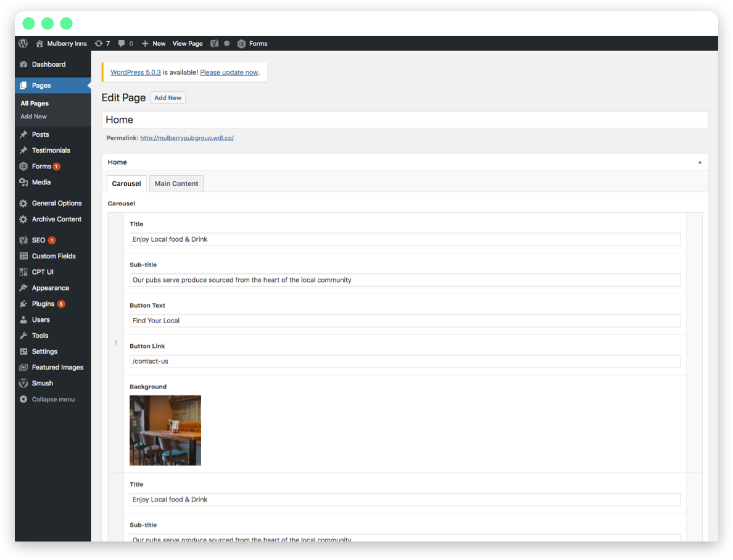Click the Testimonials pin icon
The height and width of the screenshot is (560, 733).
click(23, 150)
